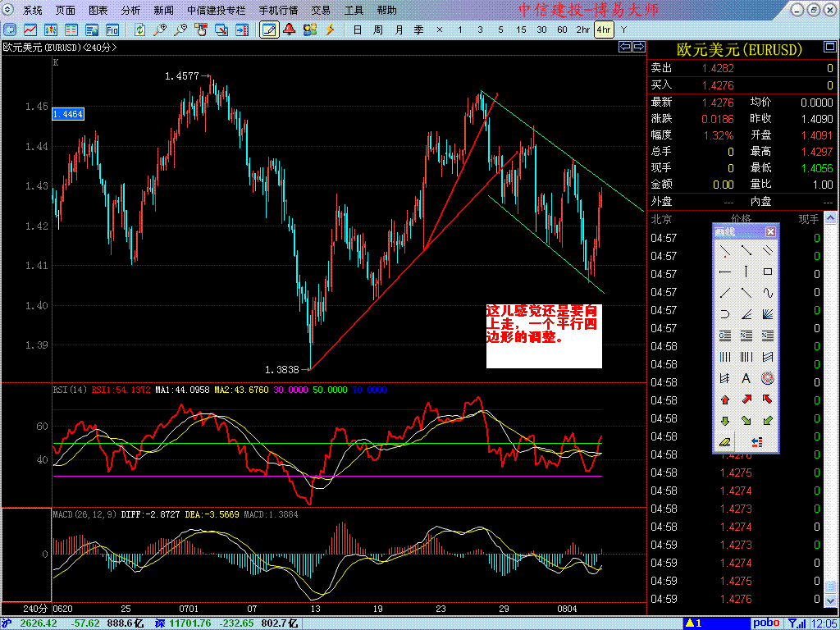Viewport: 840px width, 630px height.
Task: Select the U-shaped arc drawing tool
Action: click(725, 314)
